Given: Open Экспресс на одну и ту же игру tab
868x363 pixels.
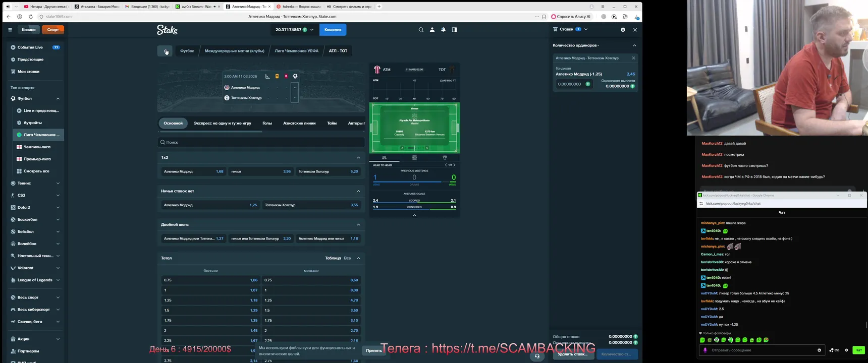Looking at the screenshot, I should [x=223, y=123].
